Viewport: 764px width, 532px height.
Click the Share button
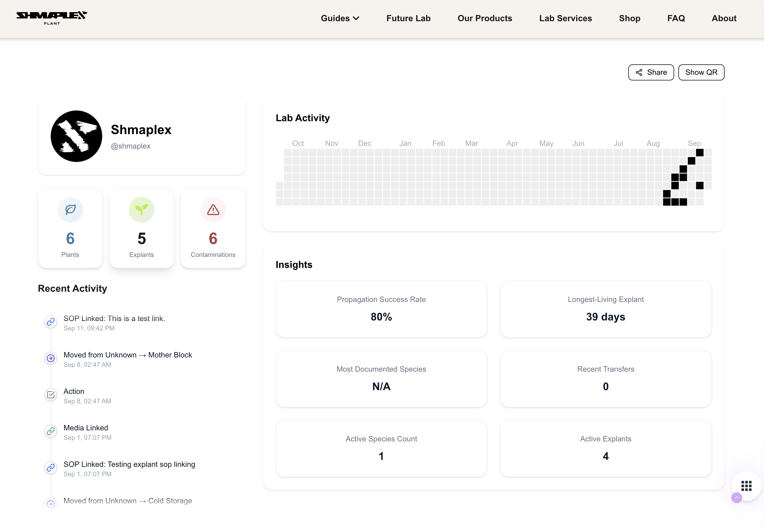coord(651,72)
